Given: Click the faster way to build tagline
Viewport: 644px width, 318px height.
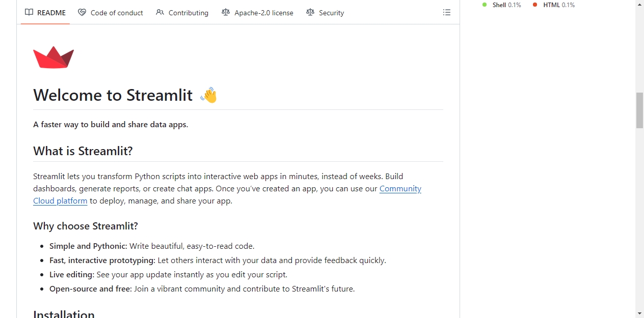Looking at the screenshot, I should pos(111,125).
